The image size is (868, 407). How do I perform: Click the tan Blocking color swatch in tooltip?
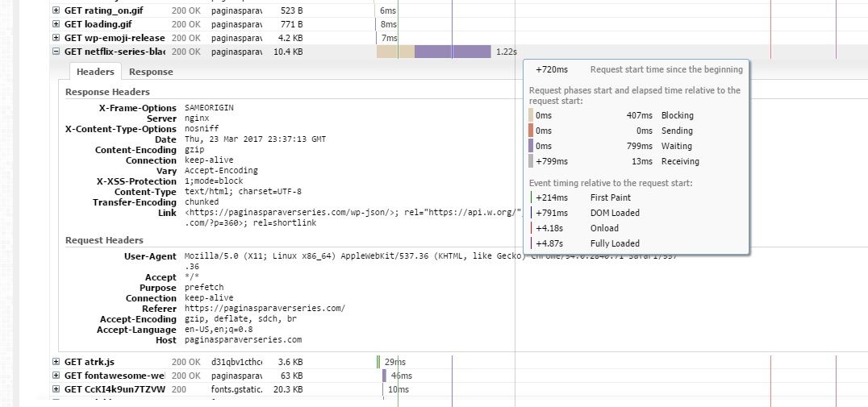coord(531,115)
